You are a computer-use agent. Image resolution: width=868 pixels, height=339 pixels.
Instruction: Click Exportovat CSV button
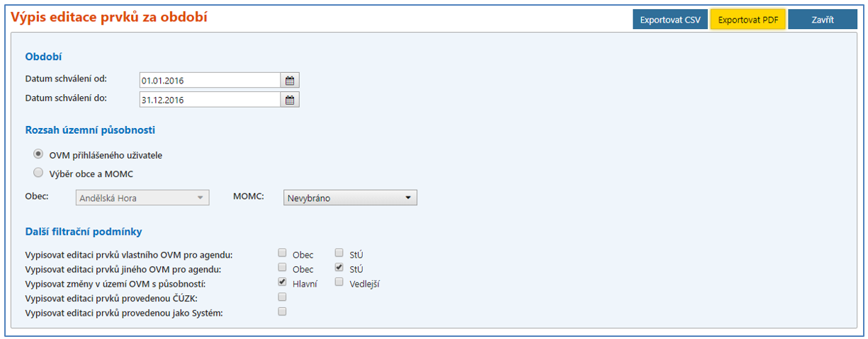pos(670,20)
